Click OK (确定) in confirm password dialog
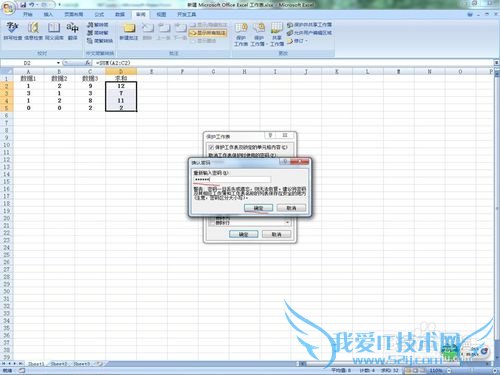500x375 pixels. 258,208
